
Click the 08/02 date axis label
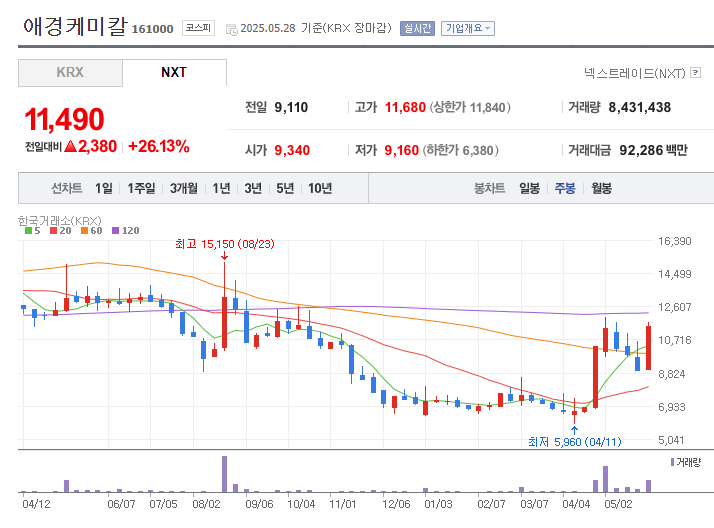point(206,504)
